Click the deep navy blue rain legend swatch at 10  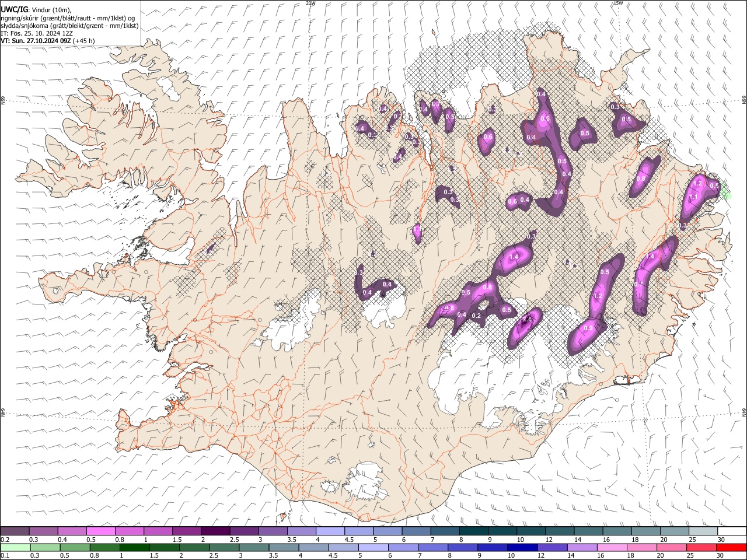pos(522,547)
